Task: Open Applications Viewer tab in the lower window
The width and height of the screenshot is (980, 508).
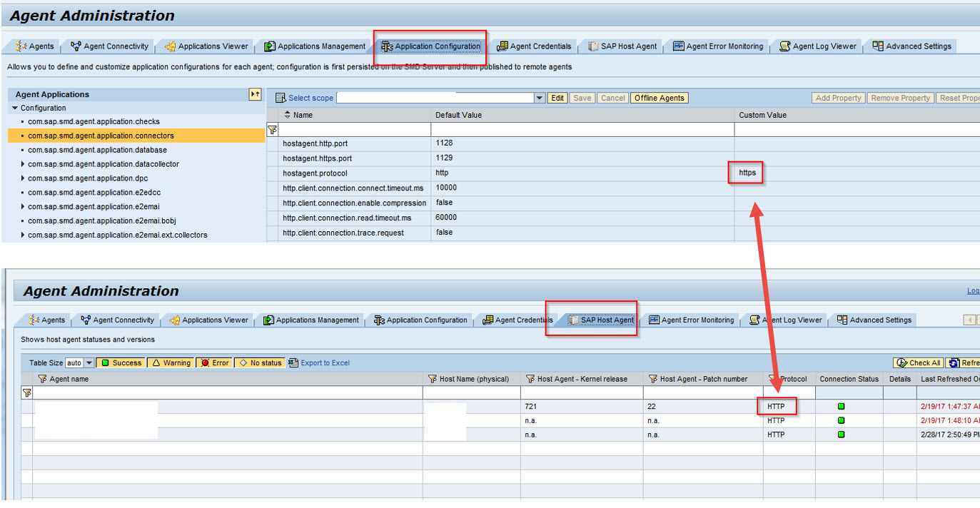Action: click(x=208, y=320)
